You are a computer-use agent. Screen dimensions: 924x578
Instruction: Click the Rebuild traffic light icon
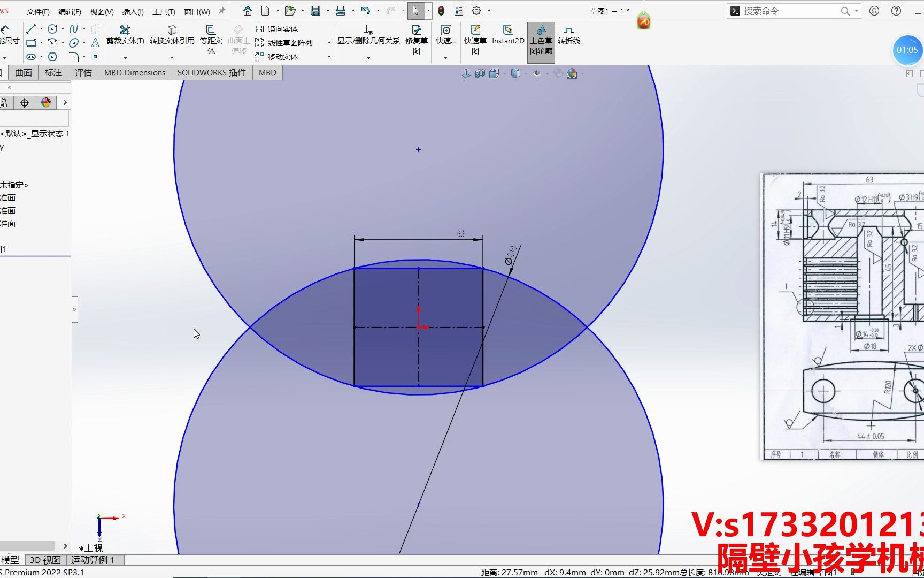click(441, 11)
